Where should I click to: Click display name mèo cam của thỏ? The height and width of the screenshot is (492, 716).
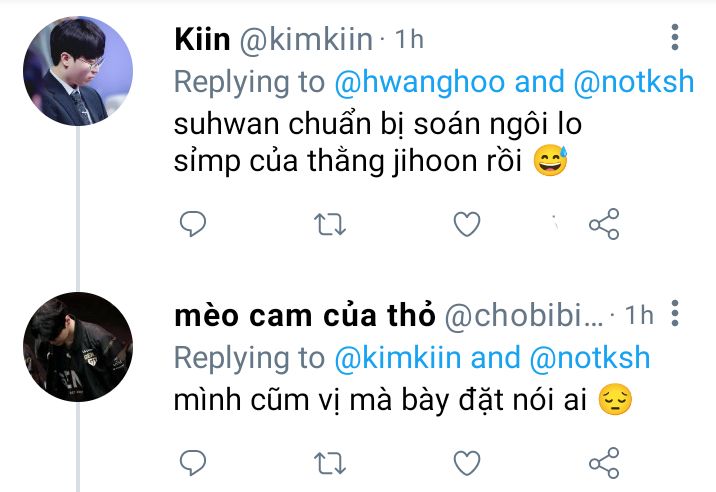point(305,315)
